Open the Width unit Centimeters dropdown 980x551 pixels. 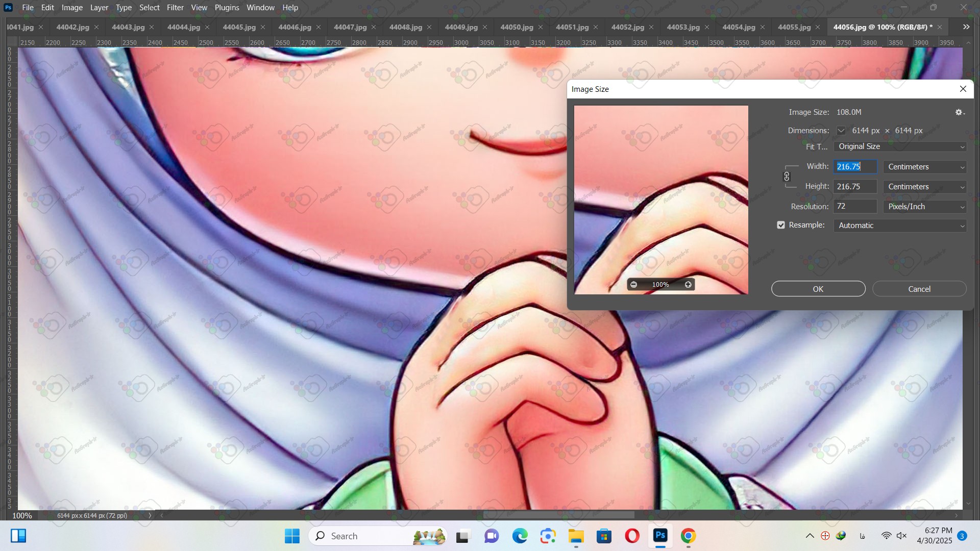(925, 167)
